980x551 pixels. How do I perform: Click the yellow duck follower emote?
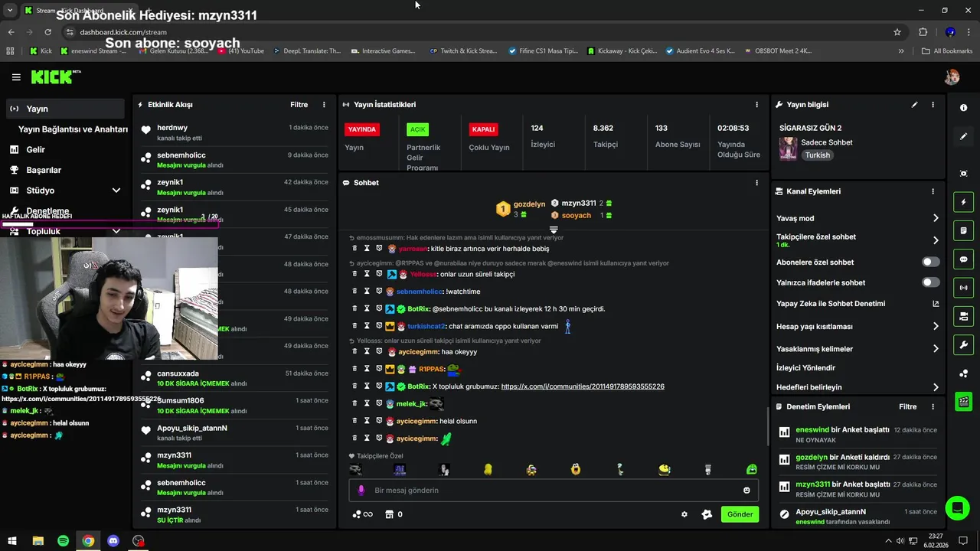click(488, 470)
